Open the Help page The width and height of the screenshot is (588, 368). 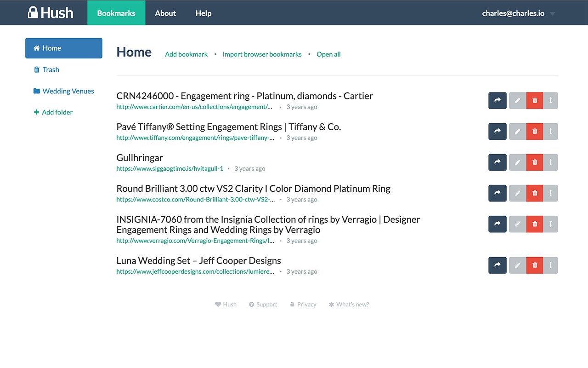pos(204,13)
